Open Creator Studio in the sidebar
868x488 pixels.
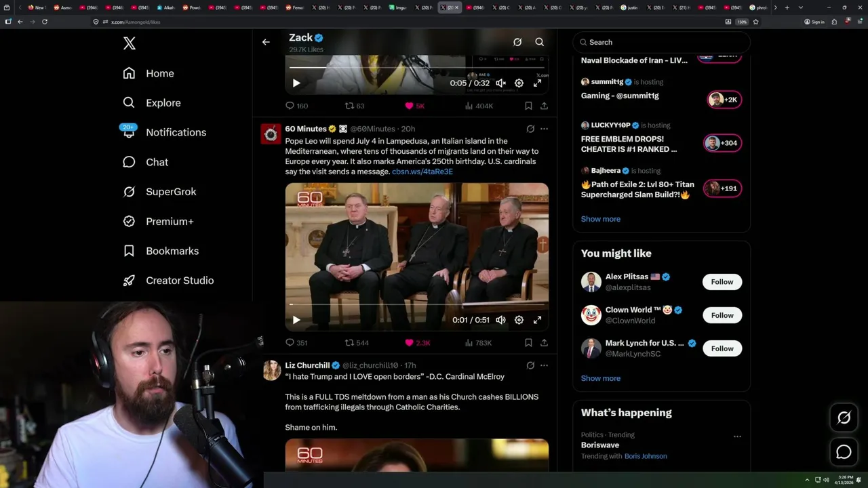(168, 281)
